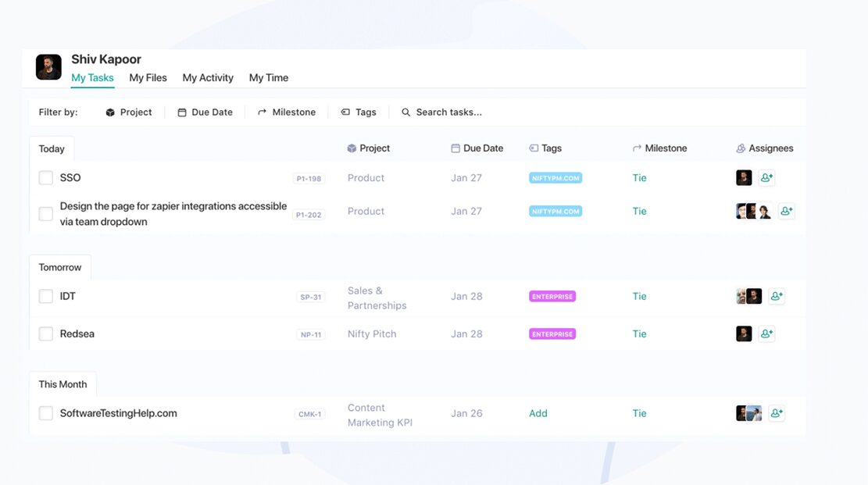Viewport: 868px width, 485px height.
Task: Click the Jan 26 due date
Action: click(466, 413)
